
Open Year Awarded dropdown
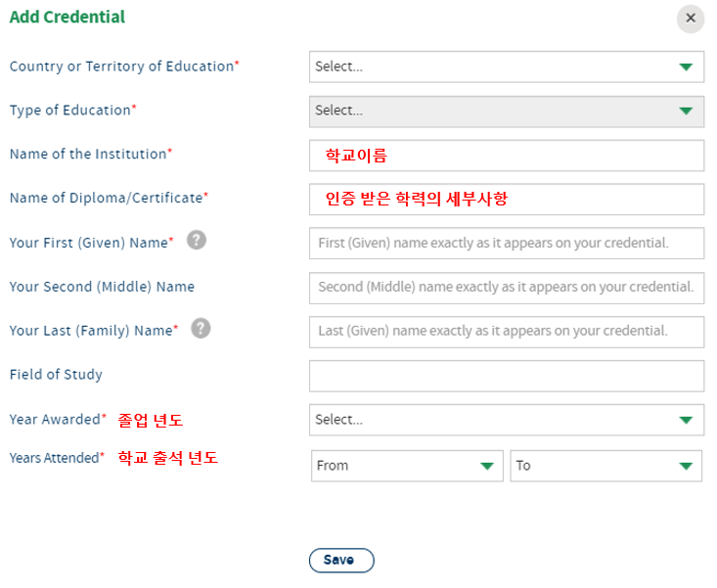point(507,420)
